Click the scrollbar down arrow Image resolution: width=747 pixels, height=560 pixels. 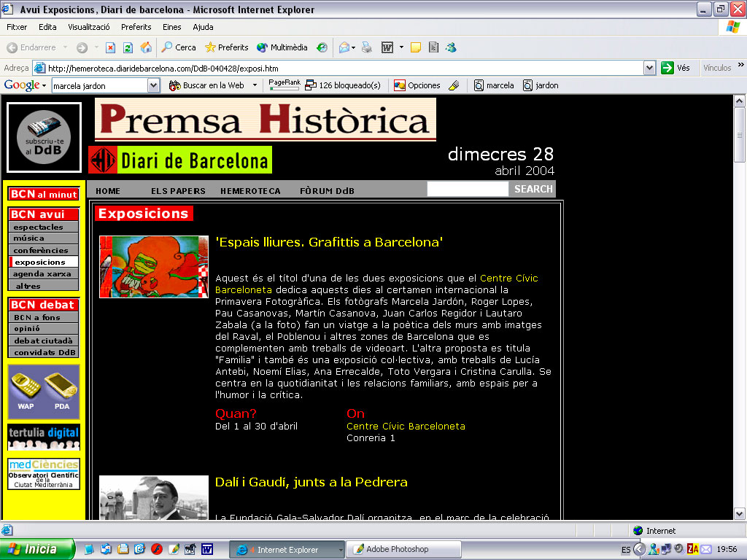tap(740, 514)
